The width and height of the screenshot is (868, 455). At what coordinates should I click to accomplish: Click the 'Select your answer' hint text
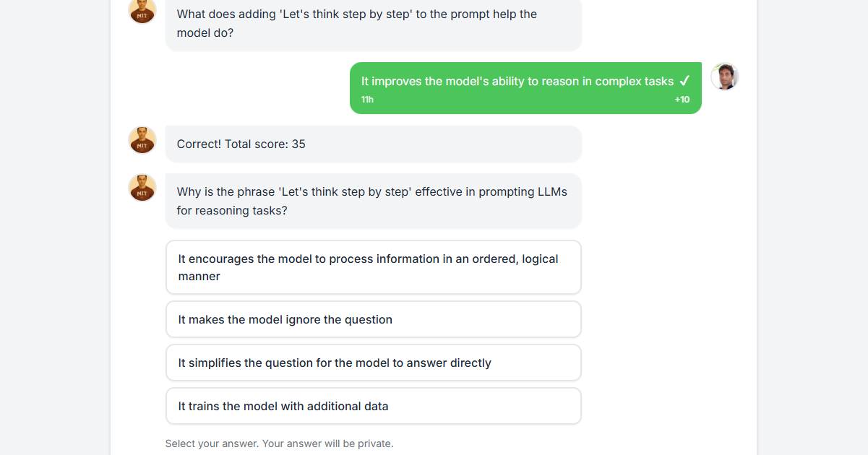coord(279,443)
